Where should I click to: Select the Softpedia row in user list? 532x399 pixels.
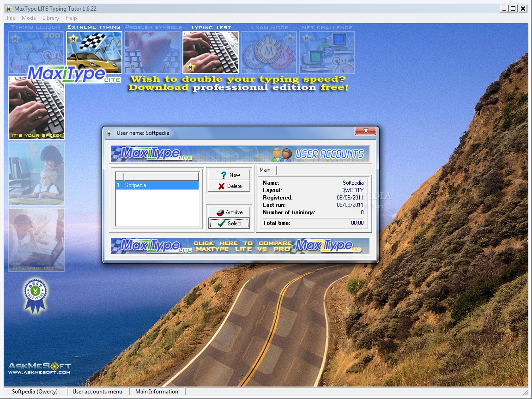157,185
